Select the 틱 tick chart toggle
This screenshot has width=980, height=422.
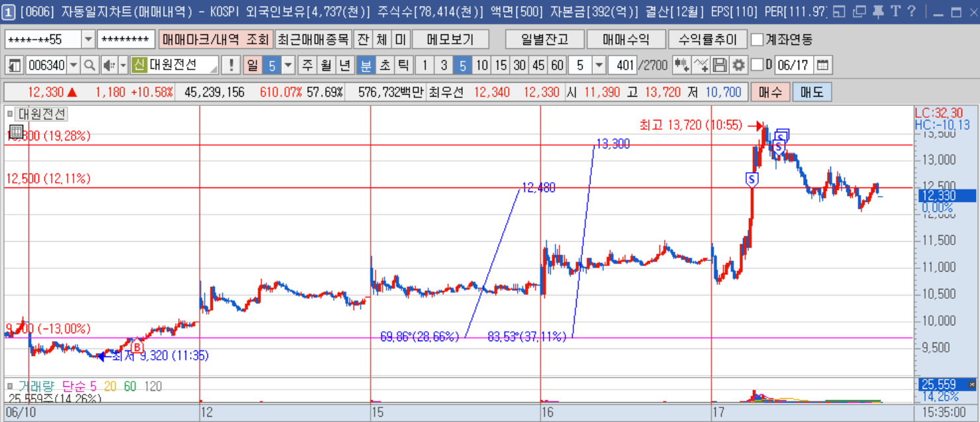pos(404,65)
